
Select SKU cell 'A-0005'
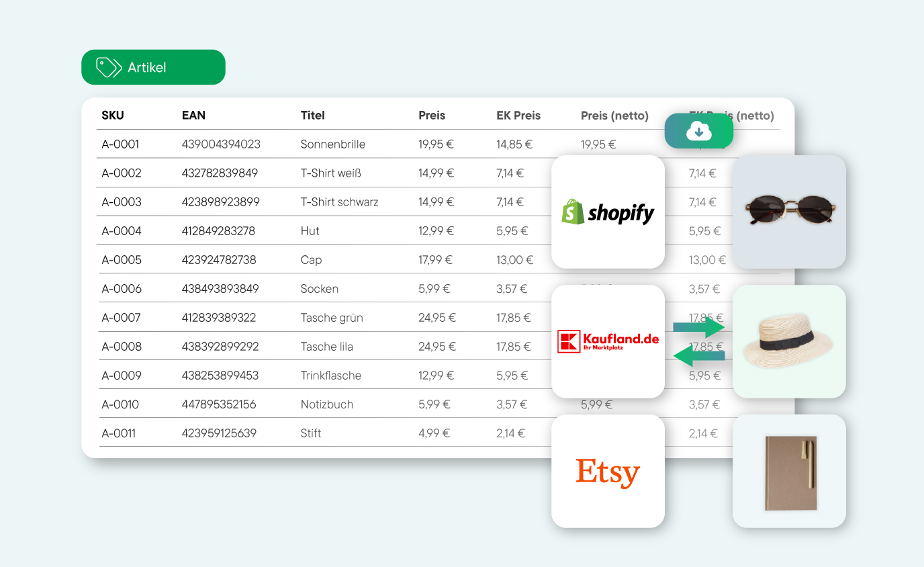pyautogui.click(x=122, y=260)
